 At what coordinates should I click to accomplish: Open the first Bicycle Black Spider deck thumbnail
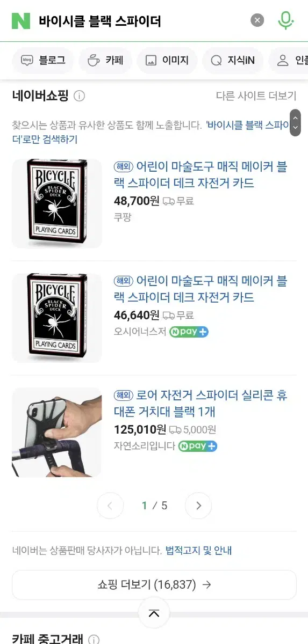pyautogui.click(x=57, y=203)
